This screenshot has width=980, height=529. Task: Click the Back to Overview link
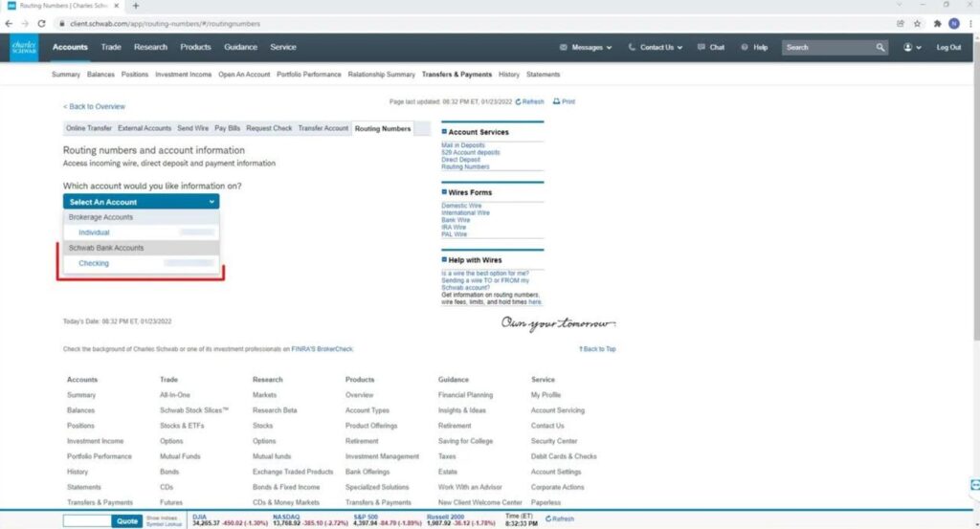(94, 107)
